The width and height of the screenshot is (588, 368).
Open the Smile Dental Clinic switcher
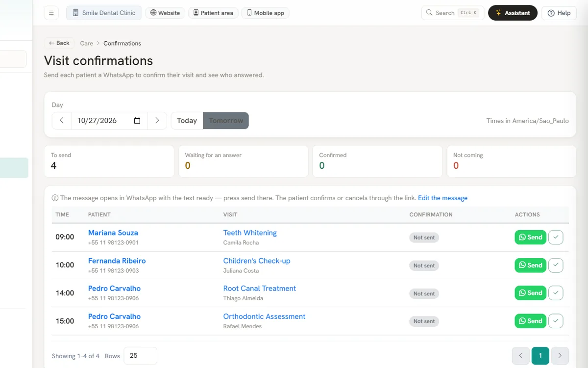pyautogui.click(x=104, y=13)
